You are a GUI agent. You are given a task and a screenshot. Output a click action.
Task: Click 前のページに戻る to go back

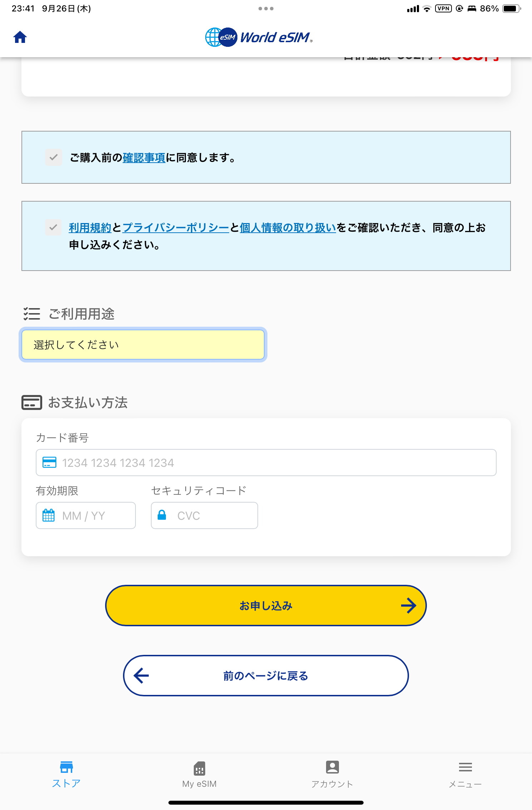(266, 676)
